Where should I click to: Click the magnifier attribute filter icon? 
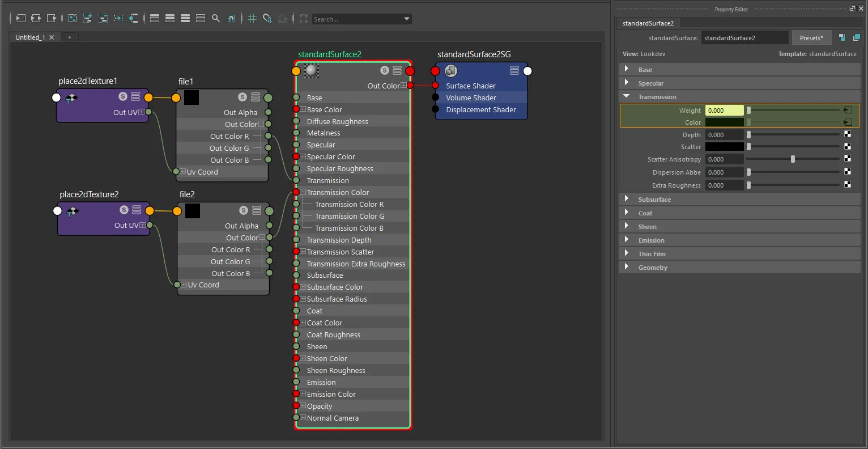tap(216, 19)
